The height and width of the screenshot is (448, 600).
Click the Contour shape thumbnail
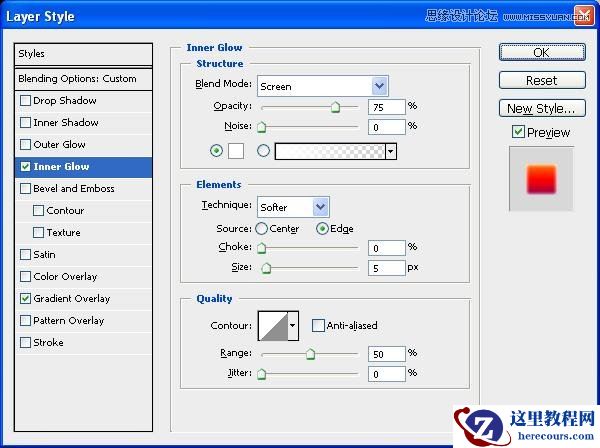[x=272, y=325]
